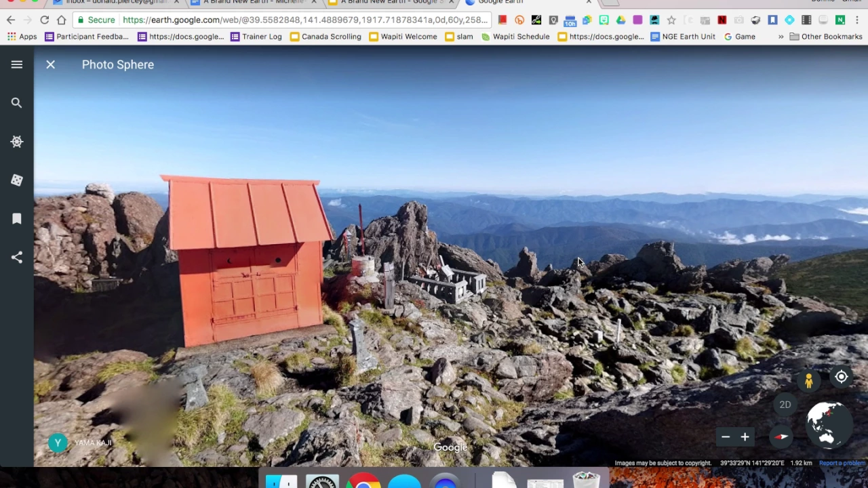
Task: Open the slam bookmark folder
Action: tap(458, 37)
